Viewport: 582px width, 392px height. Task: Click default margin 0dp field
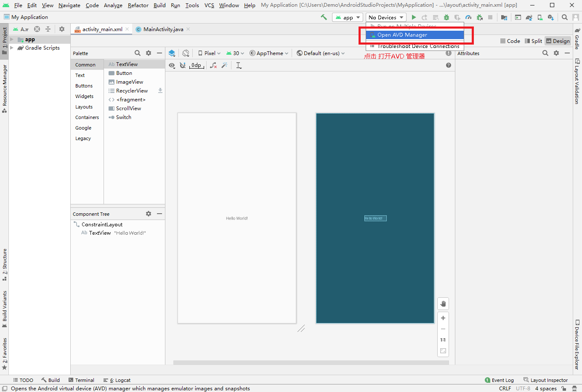click(196, 65)
